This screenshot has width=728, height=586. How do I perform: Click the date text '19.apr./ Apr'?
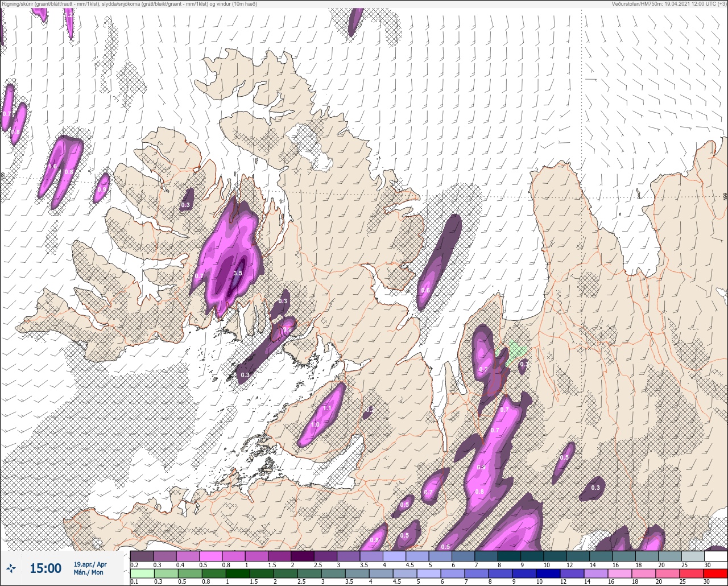tap(90, 564)
